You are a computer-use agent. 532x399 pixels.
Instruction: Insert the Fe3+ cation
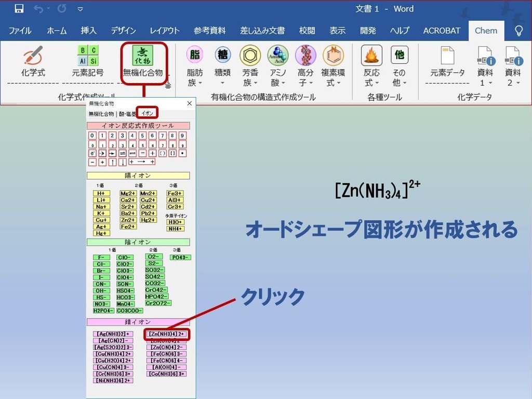175,193
